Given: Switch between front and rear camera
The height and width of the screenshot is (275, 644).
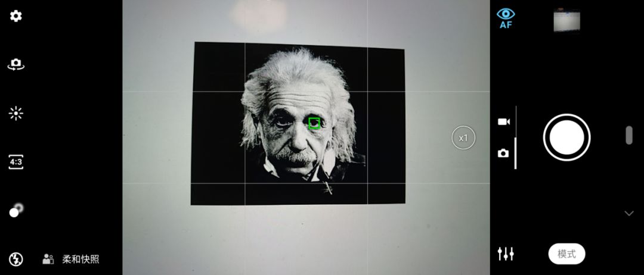Looking at the screenshot, I should 16,64.
